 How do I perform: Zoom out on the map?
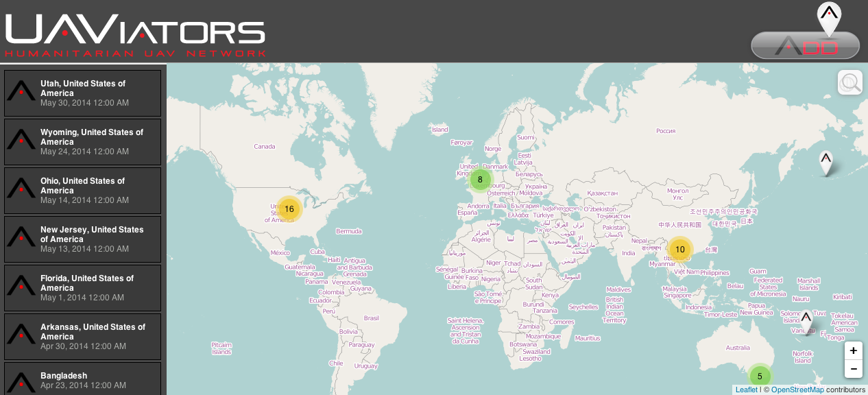853,369
